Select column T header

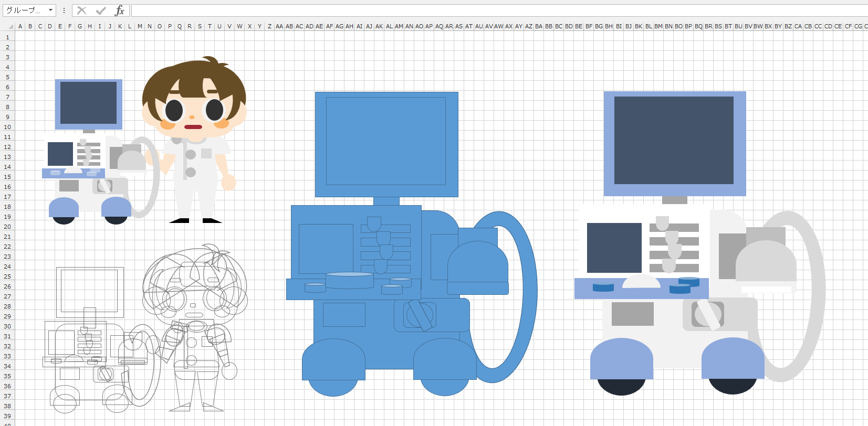coord(210,26)
